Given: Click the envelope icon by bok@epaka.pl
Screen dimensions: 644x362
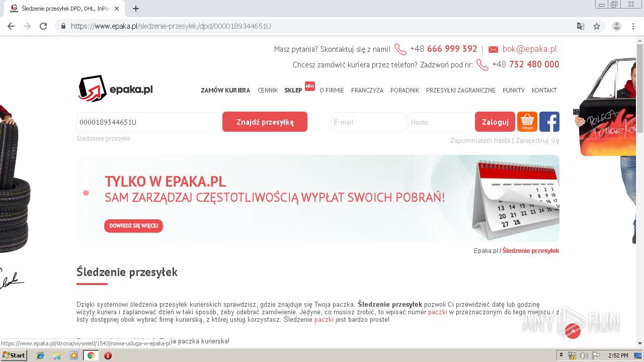Looking at the screenshot, I should (x=493, y=49).
